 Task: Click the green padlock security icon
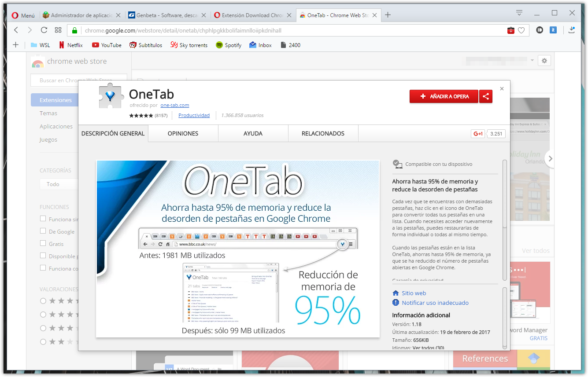(74, 30)
